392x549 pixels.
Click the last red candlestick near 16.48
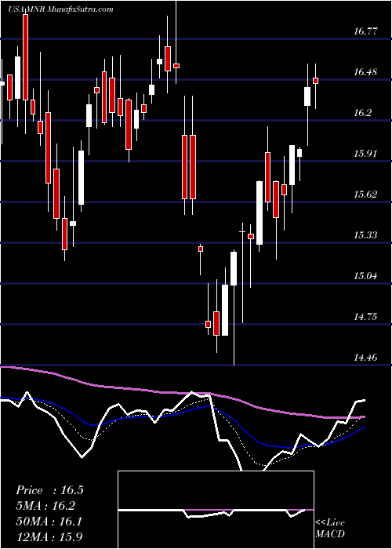click(316, 81)
